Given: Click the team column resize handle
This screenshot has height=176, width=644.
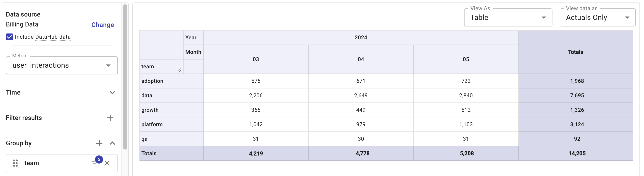Looking at the screenshot, I should pyautogui.click(x=179, y=70).
